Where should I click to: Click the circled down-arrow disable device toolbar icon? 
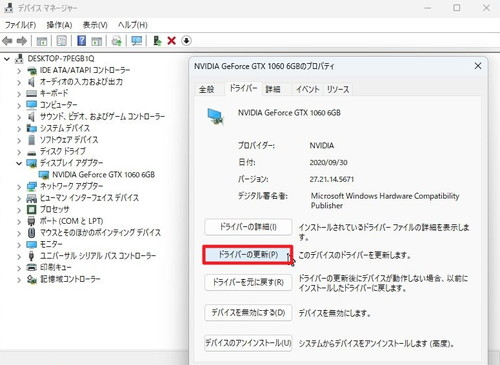tap(186, 41)
